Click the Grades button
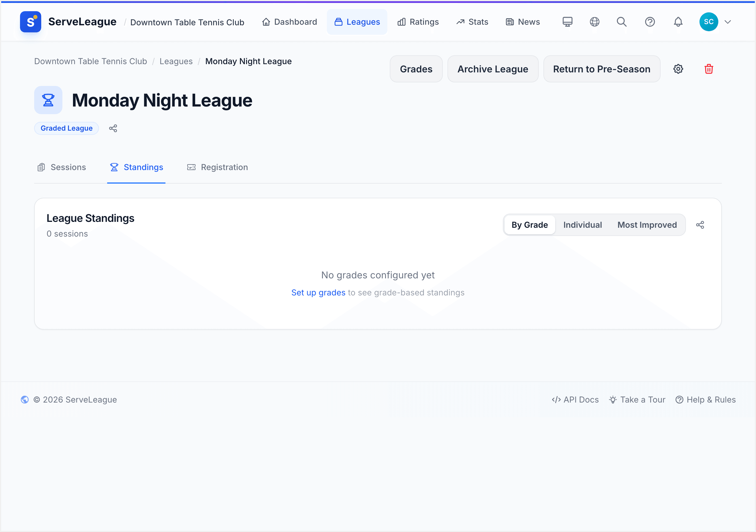Viewport: 756px width, 532px height. pyautogui.click(x=416, y=69)
